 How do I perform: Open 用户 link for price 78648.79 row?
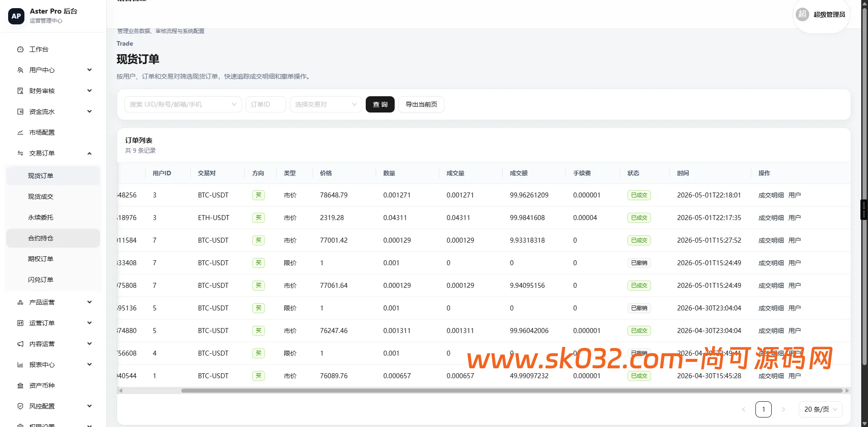click(794, 195)
